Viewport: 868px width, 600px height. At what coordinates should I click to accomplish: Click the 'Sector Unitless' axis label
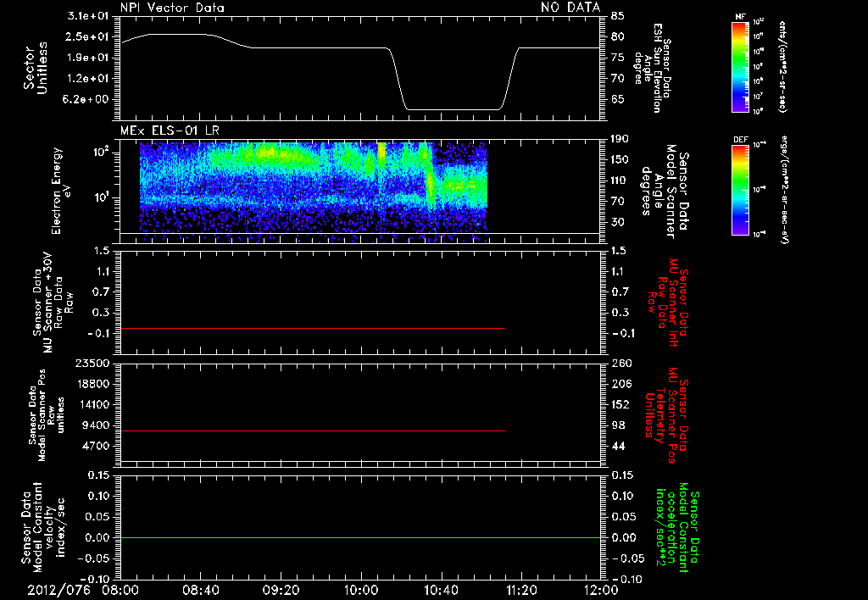point(36,68)
